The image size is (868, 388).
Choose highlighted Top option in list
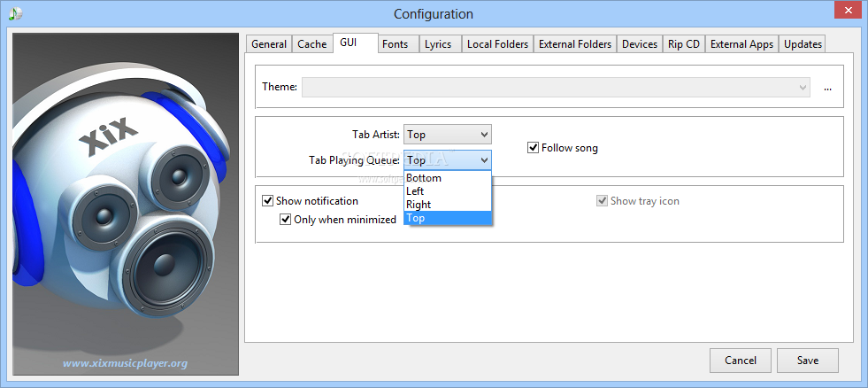click(x=448, y=218)
